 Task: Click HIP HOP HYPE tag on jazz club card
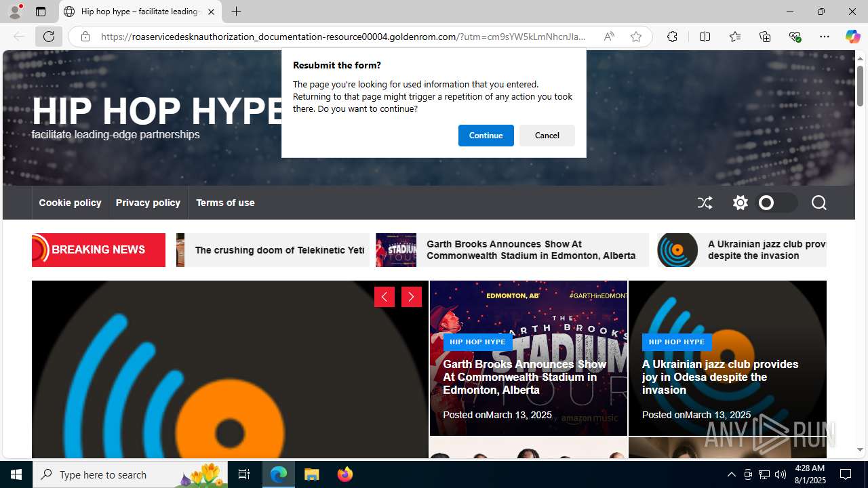point(677,342)
